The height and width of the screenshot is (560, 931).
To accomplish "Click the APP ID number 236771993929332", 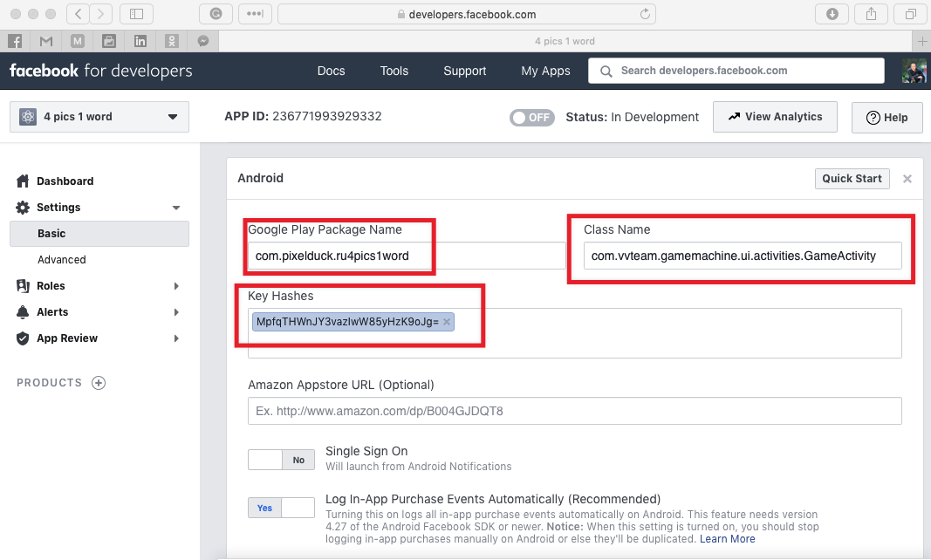I will (x=326, y=116).
